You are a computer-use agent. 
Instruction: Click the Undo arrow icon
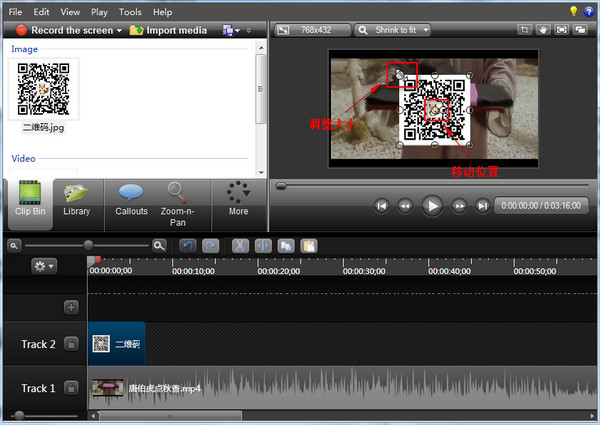coord(188,246)
